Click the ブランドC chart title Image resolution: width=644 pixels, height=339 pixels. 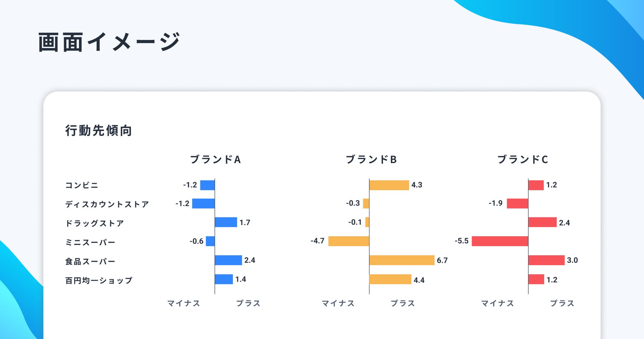click(x=523, y=159)
